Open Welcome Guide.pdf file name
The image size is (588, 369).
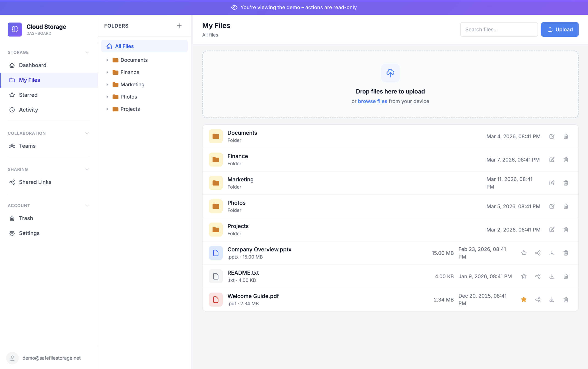[253, 296]
